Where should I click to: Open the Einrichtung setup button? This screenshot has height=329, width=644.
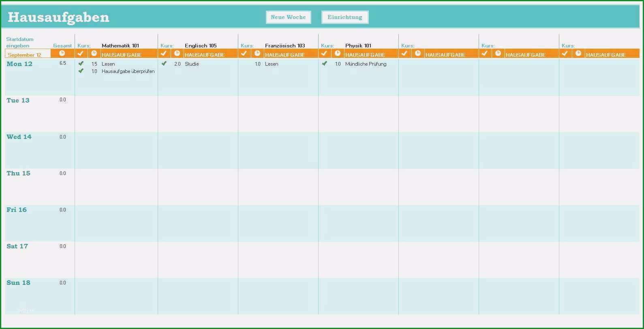click(345, 17)
